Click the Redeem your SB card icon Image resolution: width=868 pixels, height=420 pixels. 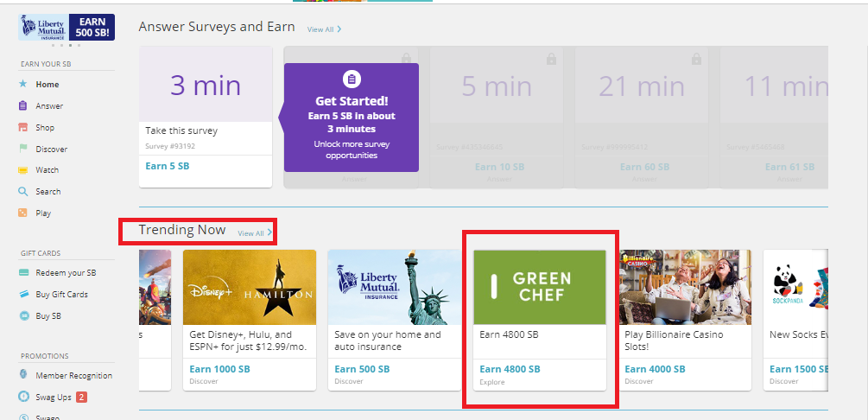tap(24, 272)
